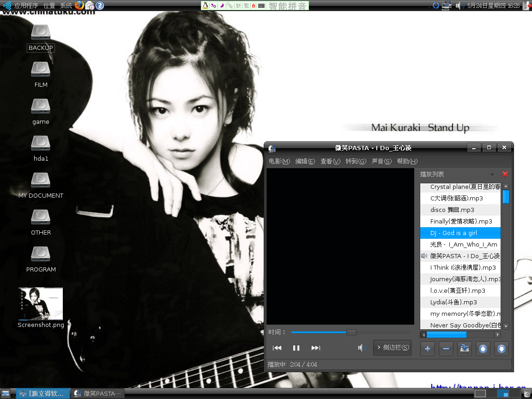
Task: Click the playlist scrollbar's down arrow
Action: pos(506,326)
